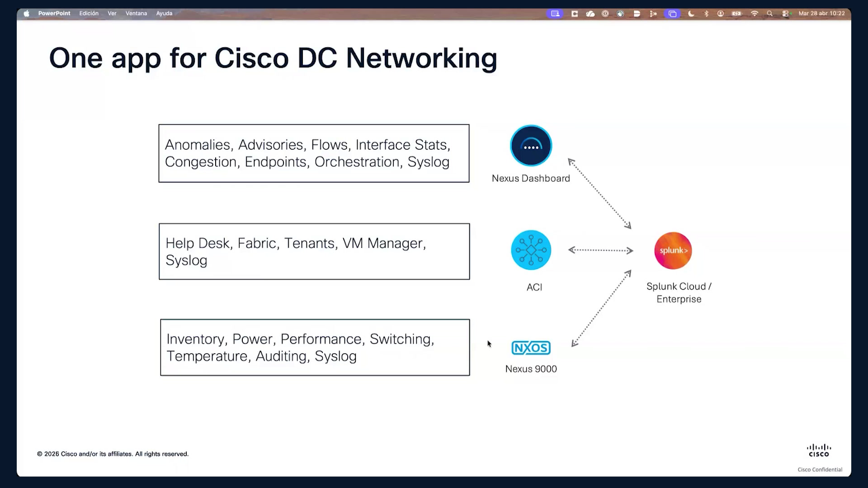Toggle Focus moon icon in menu bar

pyautogui.click(x=691, y=14)
